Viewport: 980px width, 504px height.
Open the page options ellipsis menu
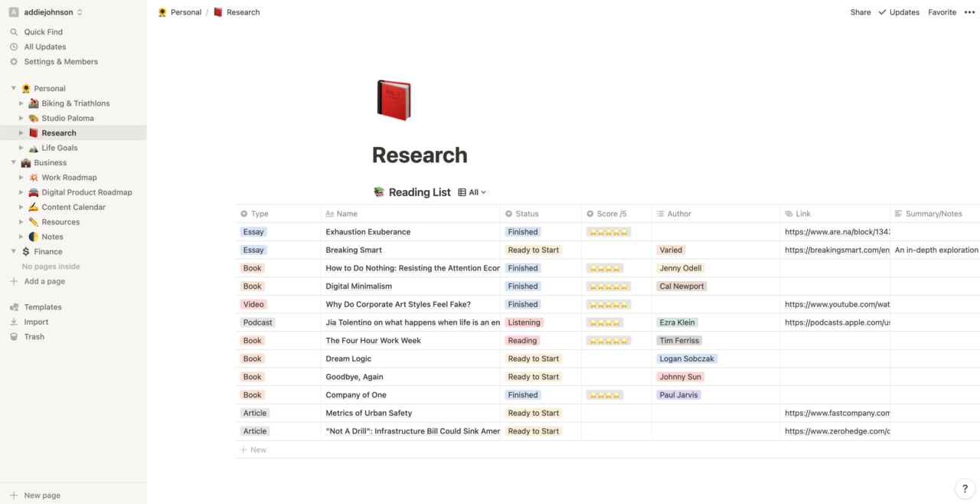(969, 11)
